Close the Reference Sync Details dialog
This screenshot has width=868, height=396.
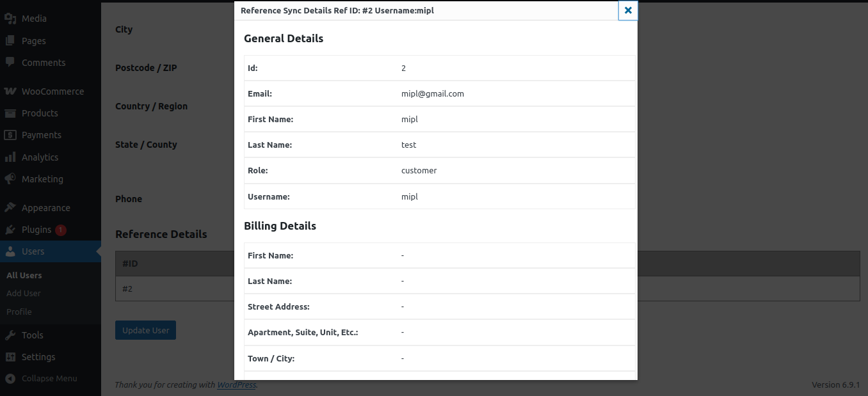628,11
